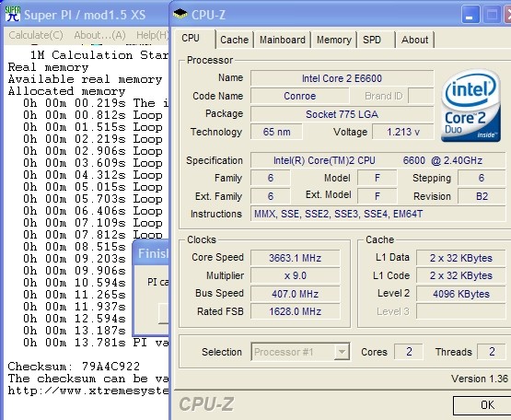Click the CPU-Z chip icon in title bar

(x=180, y=14)
